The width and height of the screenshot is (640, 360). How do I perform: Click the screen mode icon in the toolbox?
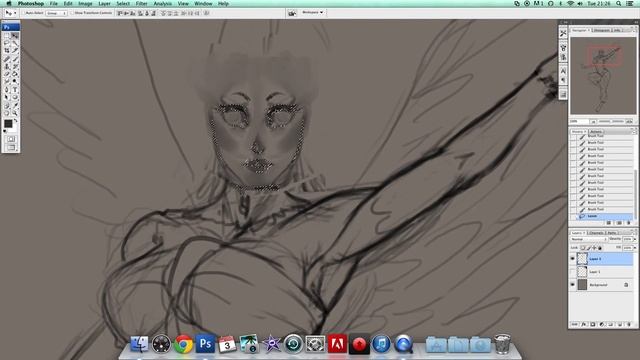point(11,147)
